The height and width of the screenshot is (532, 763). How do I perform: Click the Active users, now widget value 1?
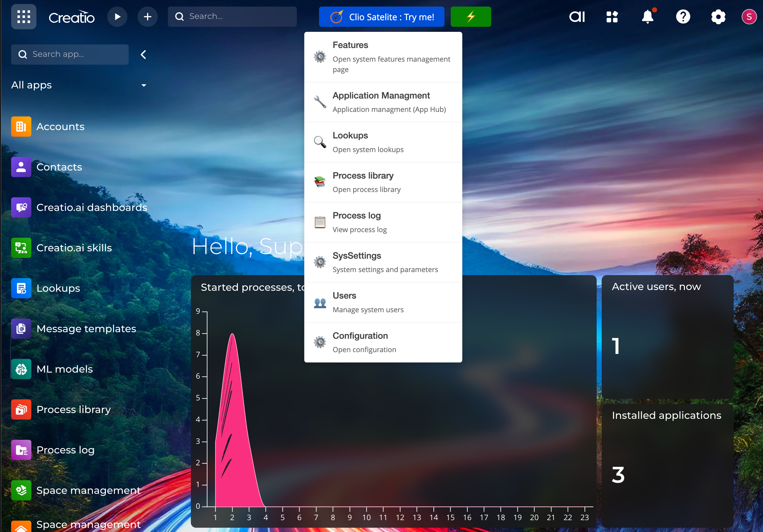(x=616, y=346)
